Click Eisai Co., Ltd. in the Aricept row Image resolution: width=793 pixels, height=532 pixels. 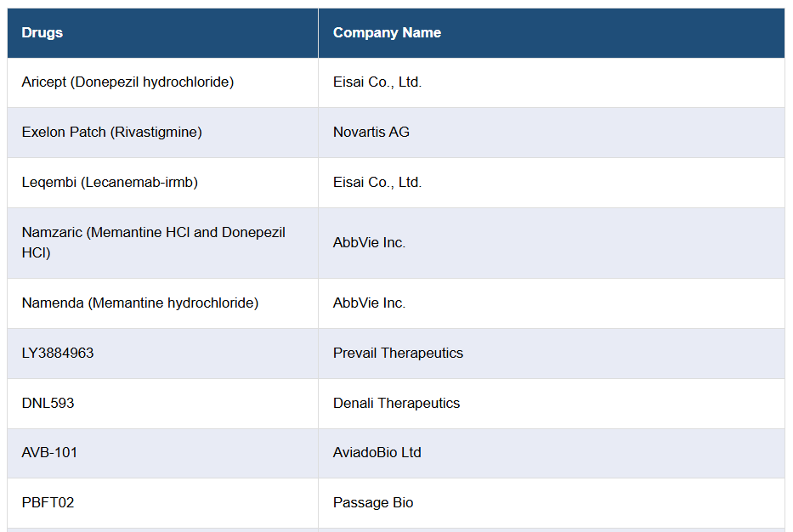pos(377,82)
